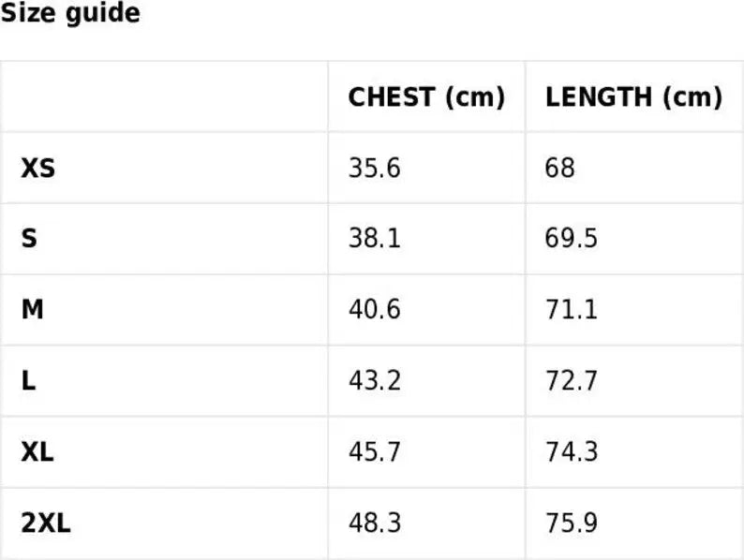Click the L size row label
This screenshot has width=744, height=560.
point(28,381)
